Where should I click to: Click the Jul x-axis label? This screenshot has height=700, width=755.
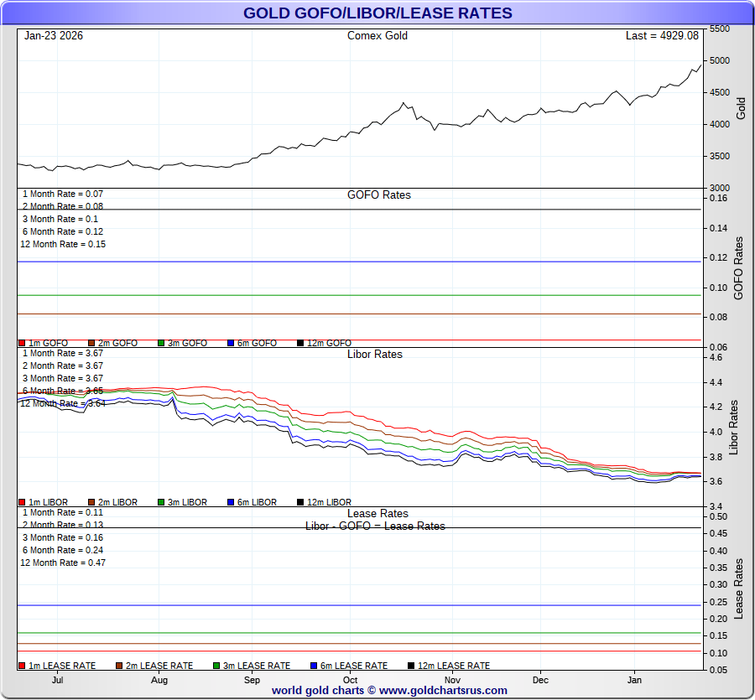57,680
